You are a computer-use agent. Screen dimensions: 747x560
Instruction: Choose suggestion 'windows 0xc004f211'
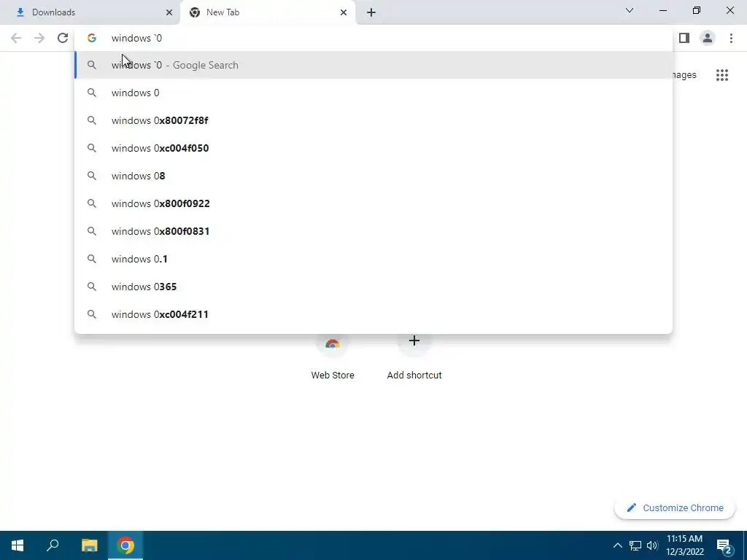(373, 314)
